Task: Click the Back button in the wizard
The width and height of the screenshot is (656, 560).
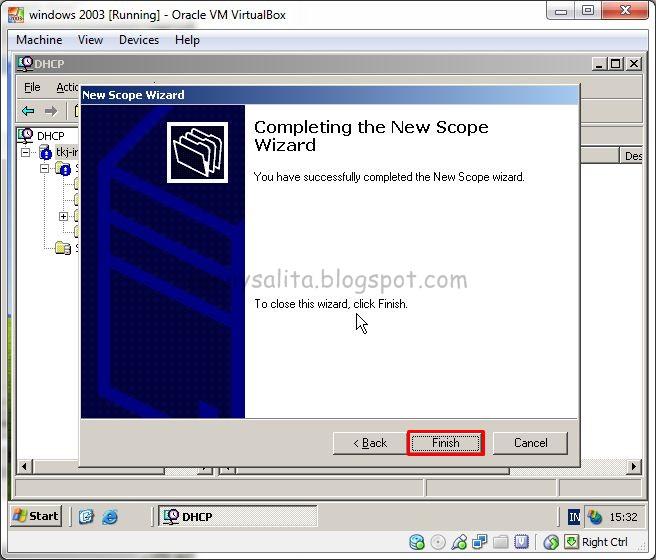Action: (x=370, y=443)
